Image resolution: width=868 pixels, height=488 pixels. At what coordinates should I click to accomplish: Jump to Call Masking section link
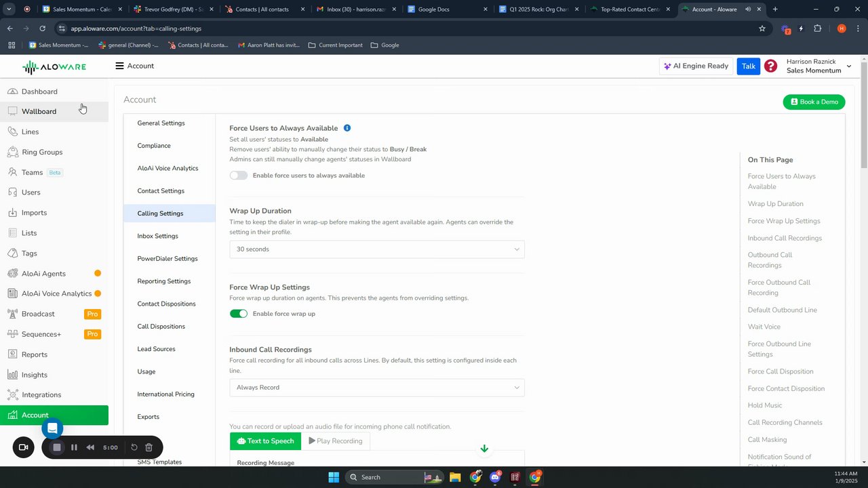[x=767, y=440]
